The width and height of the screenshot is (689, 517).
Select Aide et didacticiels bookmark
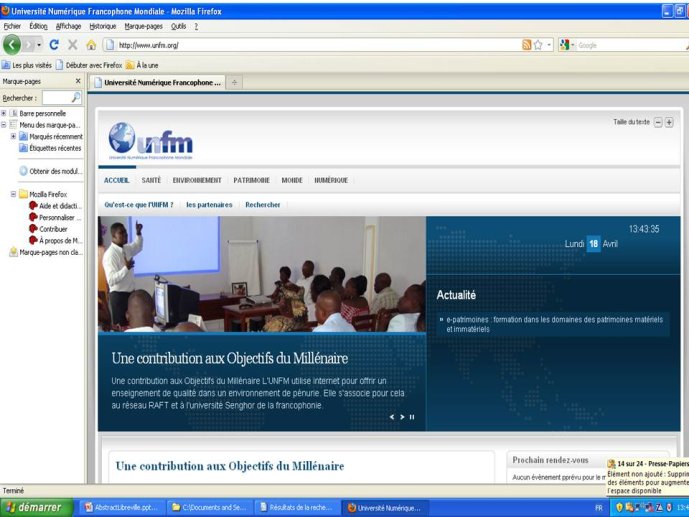(x=55, y=206)
